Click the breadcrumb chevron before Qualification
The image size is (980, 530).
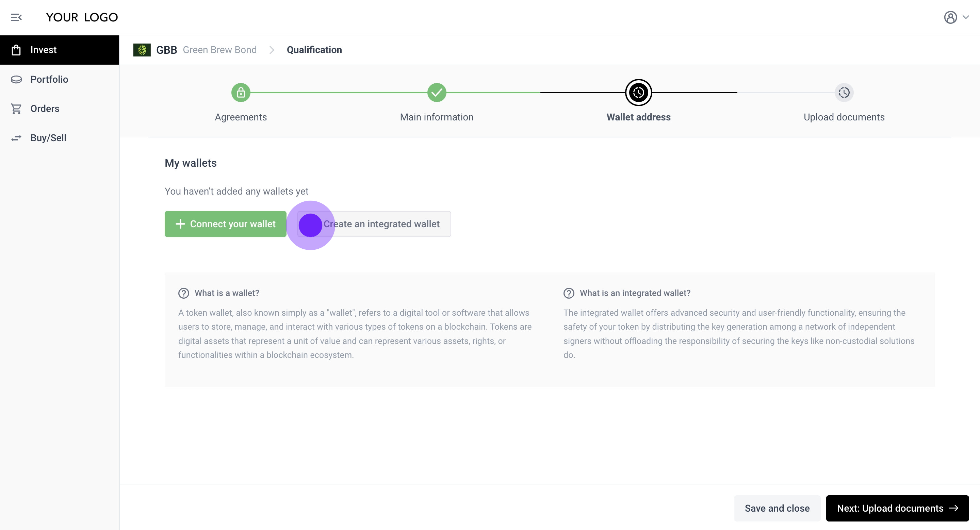(x=272, y=50)
